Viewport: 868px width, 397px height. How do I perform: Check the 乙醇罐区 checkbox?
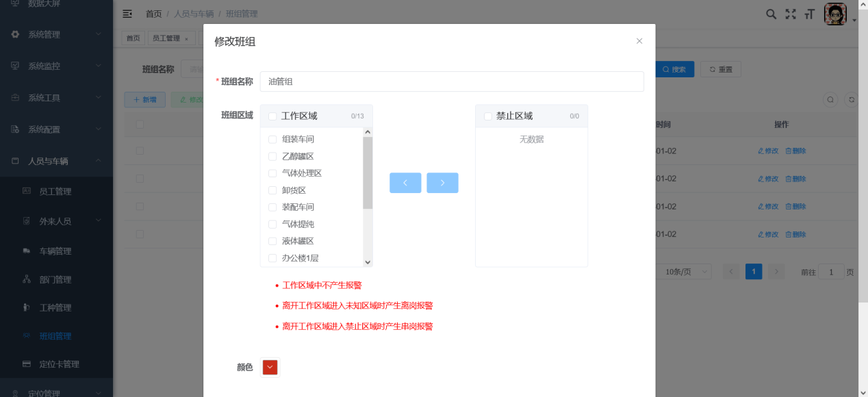[272, 156]
